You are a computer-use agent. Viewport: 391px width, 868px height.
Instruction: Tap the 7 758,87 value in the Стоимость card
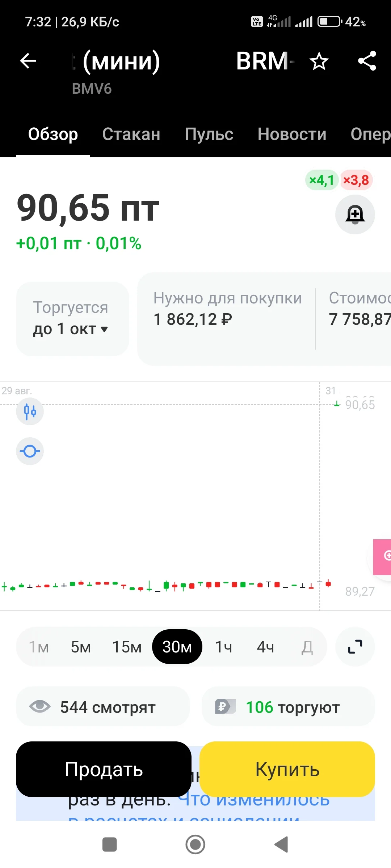click(360, 319)
